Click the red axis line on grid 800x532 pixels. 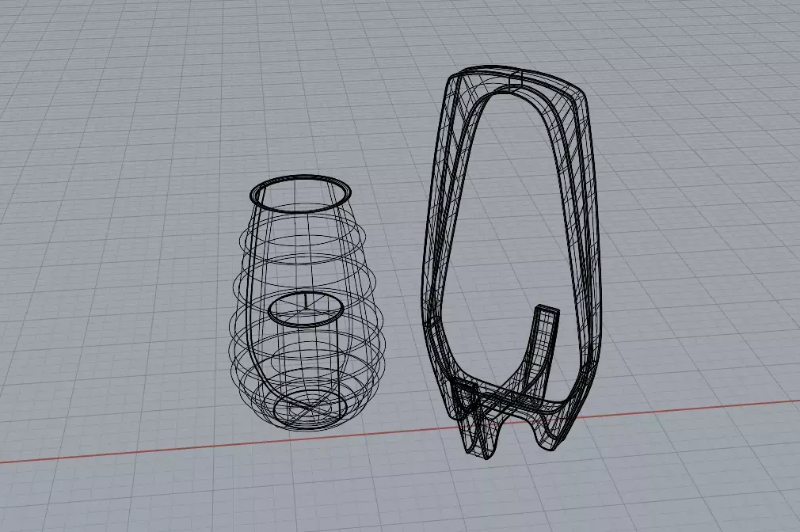tap(400, 432)
